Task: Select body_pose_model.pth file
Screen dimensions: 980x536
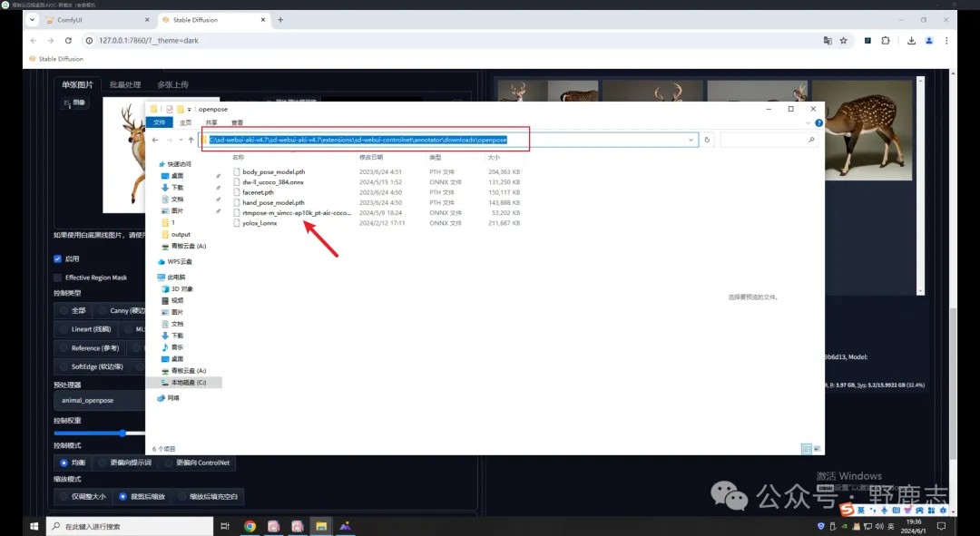Action: [274, 171]
